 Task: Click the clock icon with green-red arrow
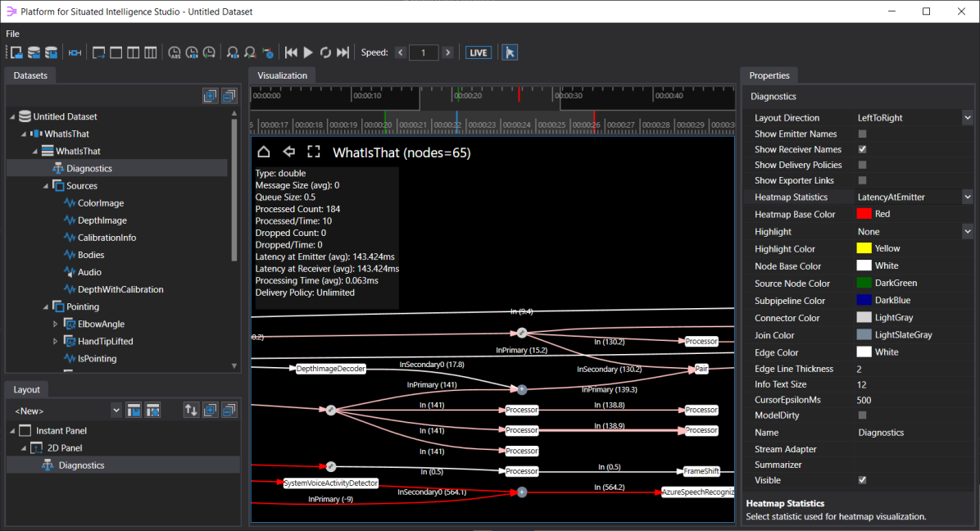210,52
